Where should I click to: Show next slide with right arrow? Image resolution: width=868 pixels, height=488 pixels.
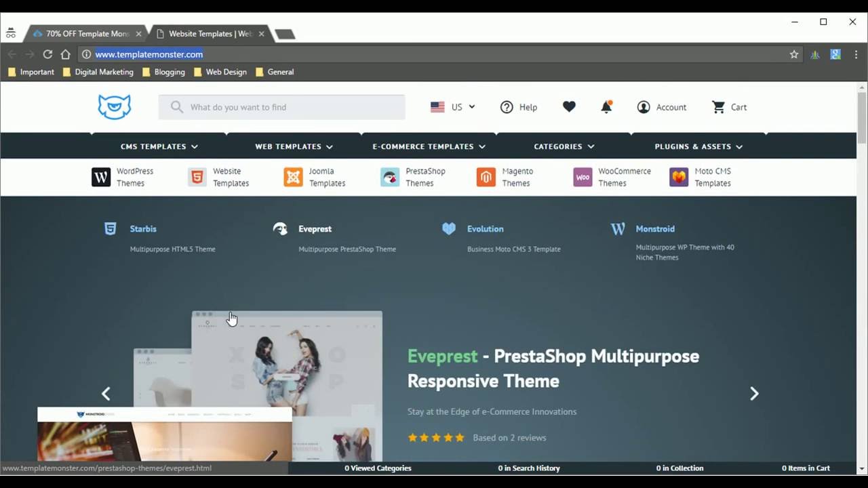[x=754, y=394]
